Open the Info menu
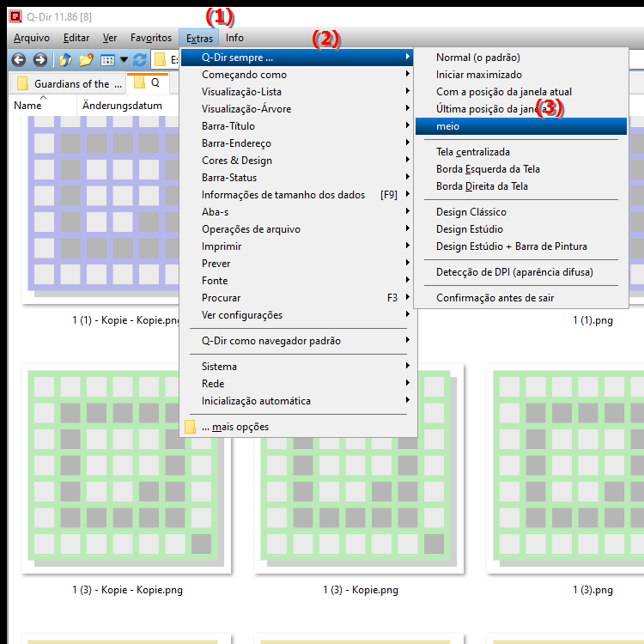Screen dimensions: 644x644 pyautogui.click(x=234, y=38)
